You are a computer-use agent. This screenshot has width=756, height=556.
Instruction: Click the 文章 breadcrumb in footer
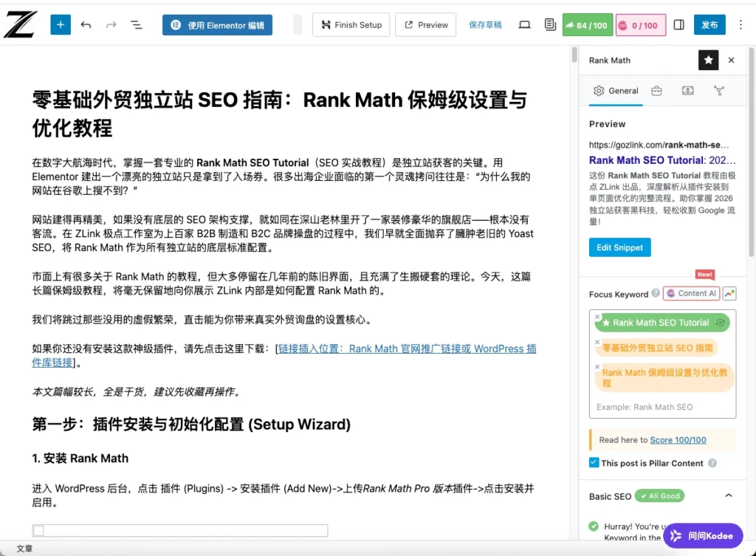click(24, 549)
